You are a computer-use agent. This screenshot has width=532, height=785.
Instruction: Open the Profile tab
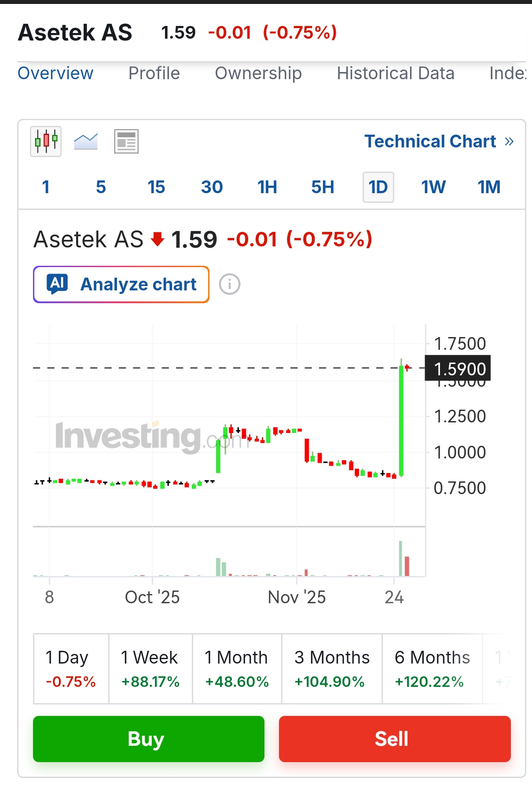pyautogui.click(x=154, y=73)
